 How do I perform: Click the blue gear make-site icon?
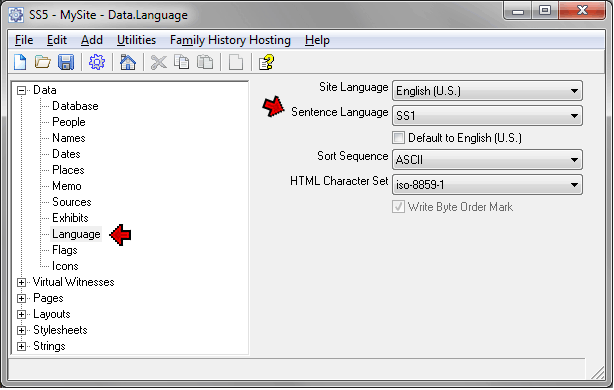(97, 62)
